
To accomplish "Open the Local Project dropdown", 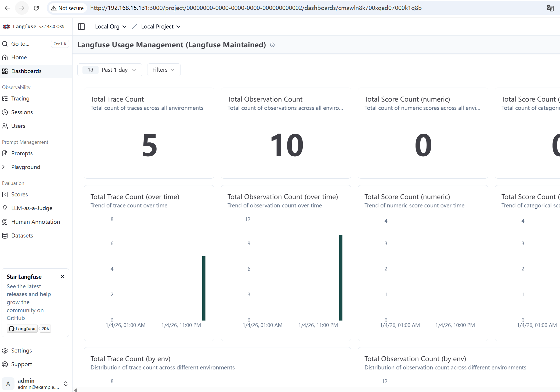I will (x=160, y=26).
